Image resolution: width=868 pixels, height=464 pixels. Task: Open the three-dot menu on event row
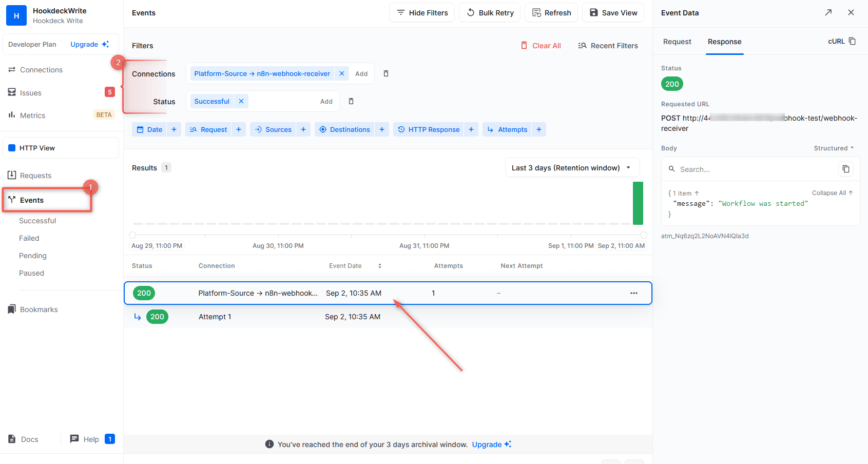[x=633, y=293]
